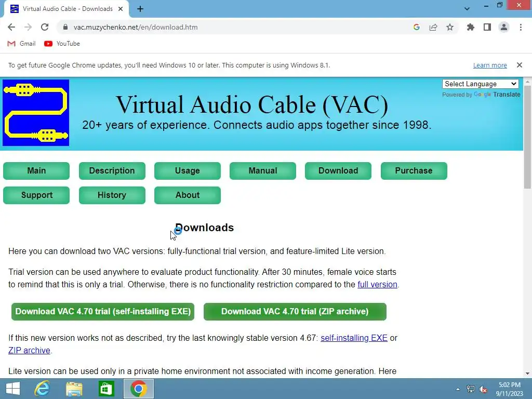The height and width of the screenshot is (399, 532).
Task: Bookmark this page with star icon
Action: 450,27
